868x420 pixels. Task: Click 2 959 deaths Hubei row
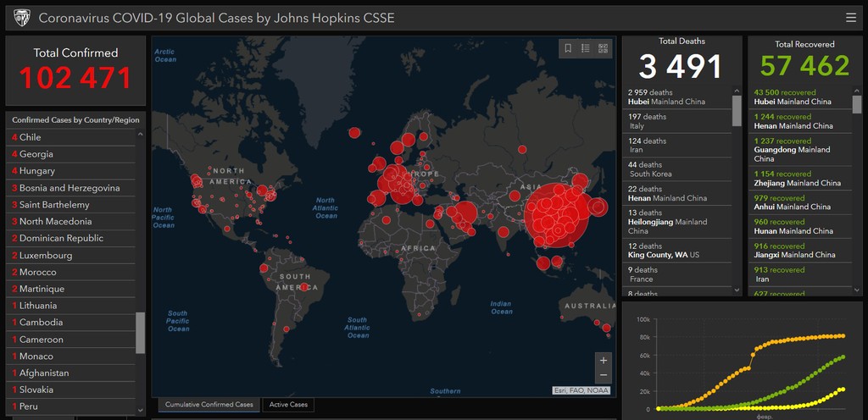[x=677, y=97]
